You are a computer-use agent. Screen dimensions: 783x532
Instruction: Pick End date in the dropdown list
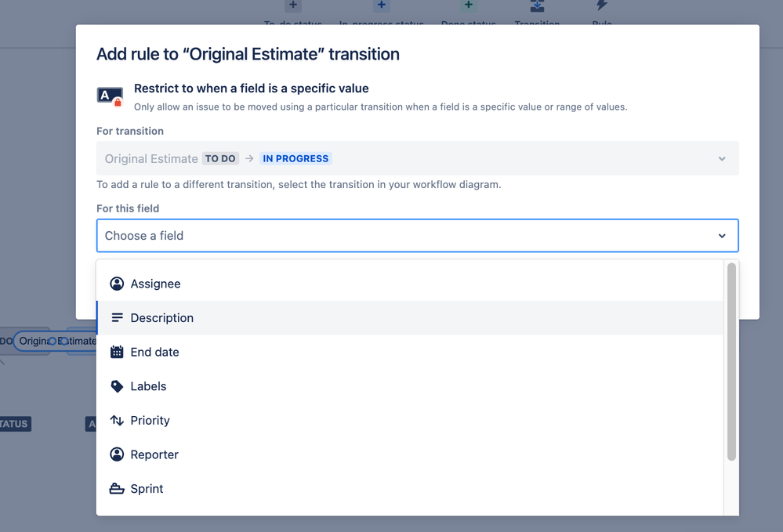(409, 352)
